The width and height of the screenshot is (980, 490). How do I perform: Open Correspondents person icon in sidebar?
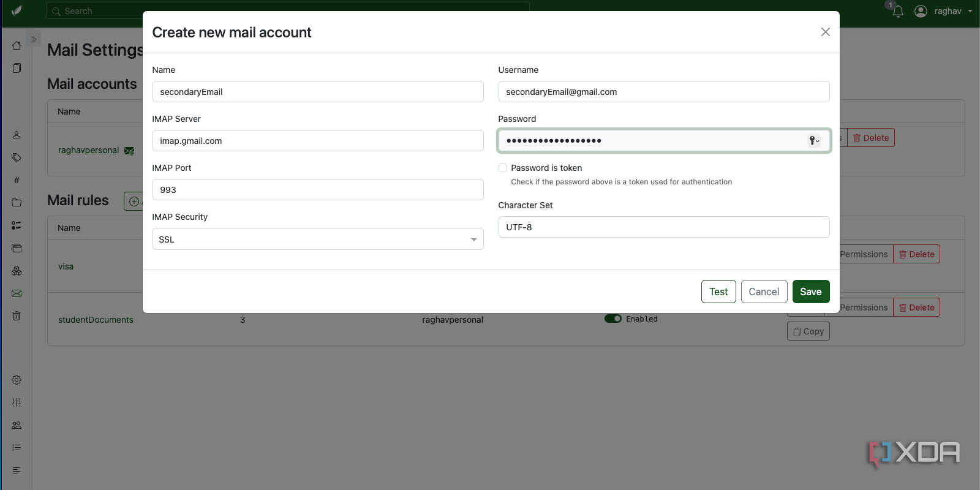(17, 135)
